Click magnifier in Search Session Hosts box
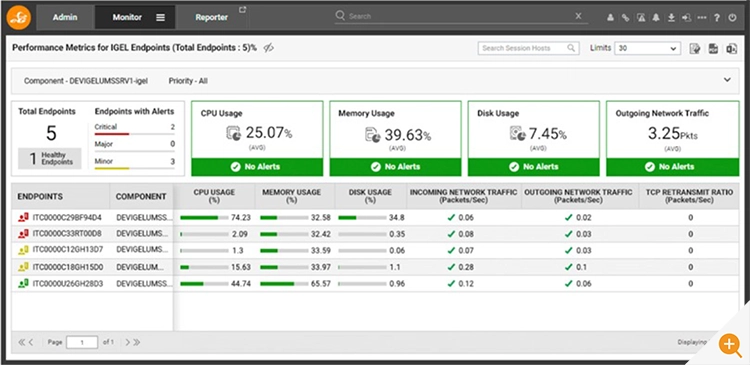750x365 pixels. coord(571,48)
